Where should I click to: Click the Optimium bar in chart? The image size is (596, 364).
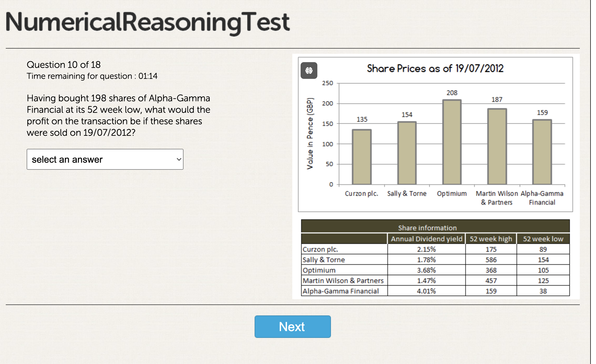coord(452,142)
